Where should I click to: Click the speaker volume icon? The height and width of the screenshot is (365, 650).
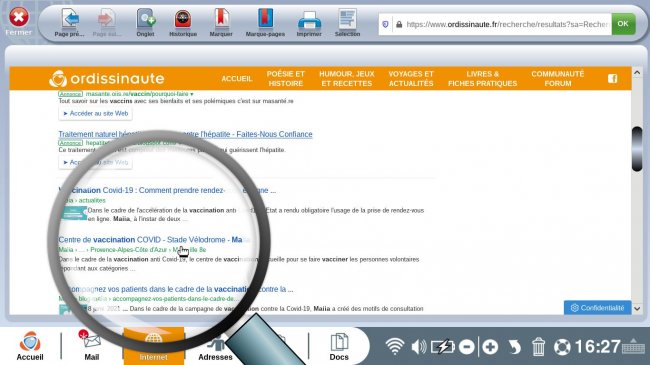419,347
